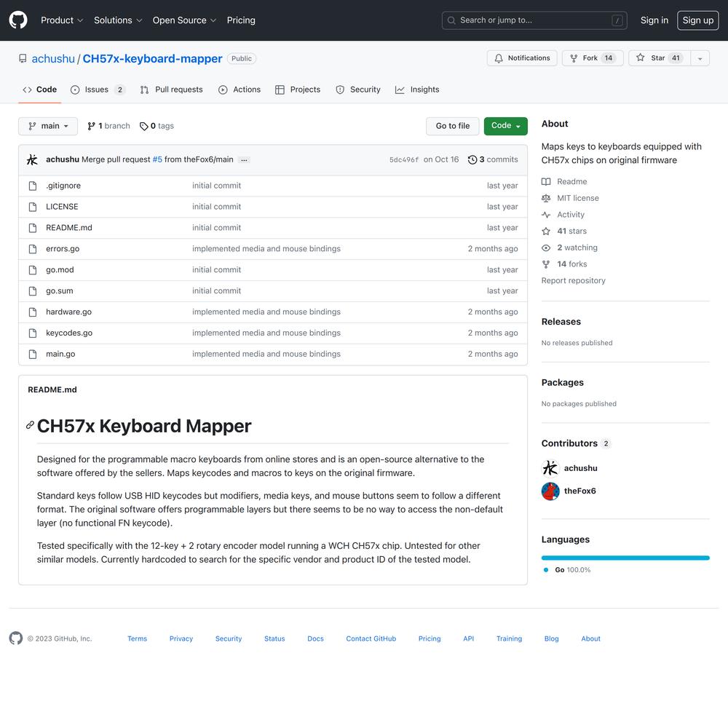This screenshot has width=728, height=728.
Task: Switch to the Projects tab
Action: (298, 90)
